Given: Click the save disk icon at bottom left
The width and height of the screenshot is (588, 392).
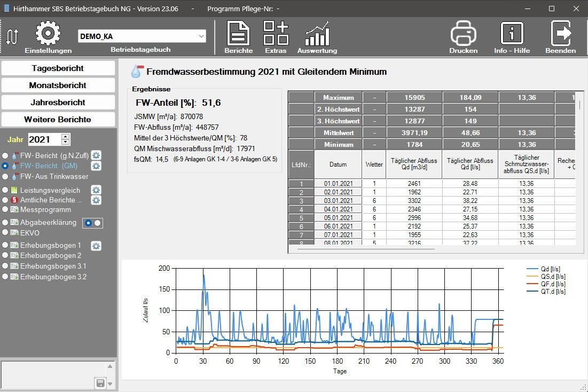Looking at the screenshot, I should coord(100,382).
